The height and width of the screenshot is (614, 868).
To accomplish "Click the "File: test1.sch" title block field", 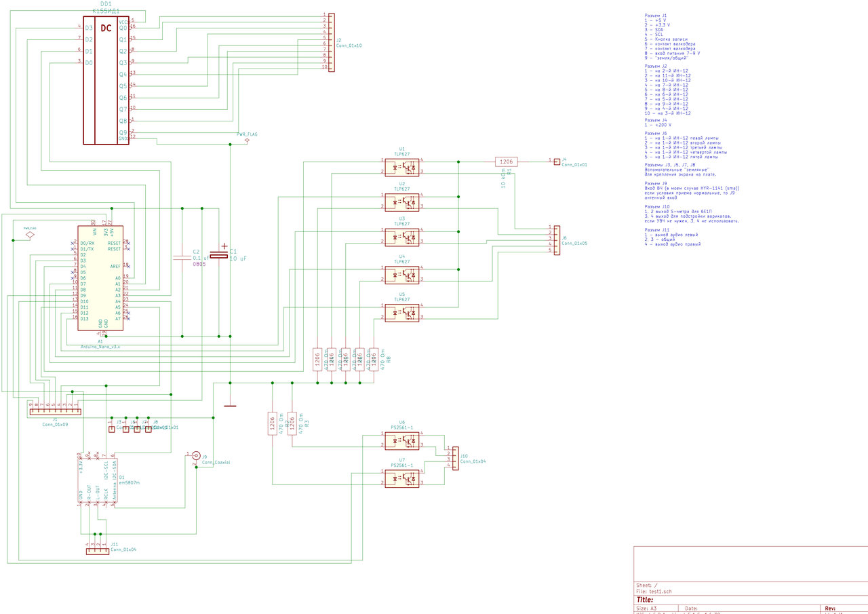I will (x=653, y=592).
